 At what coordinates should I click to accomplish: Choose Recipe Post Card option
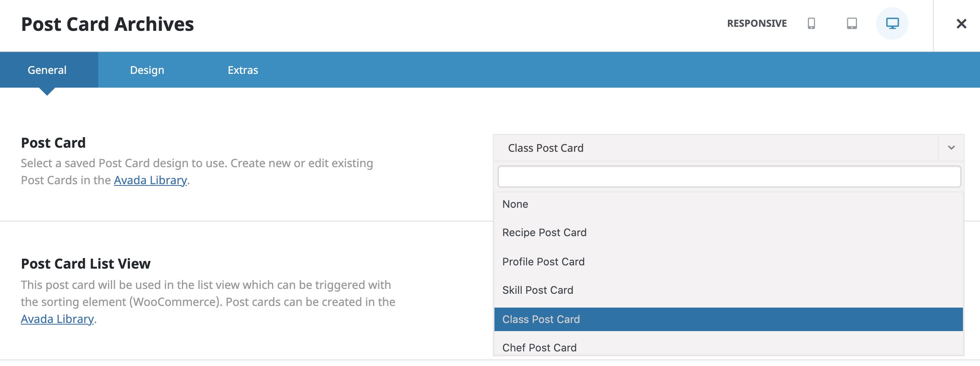point(729,233)
